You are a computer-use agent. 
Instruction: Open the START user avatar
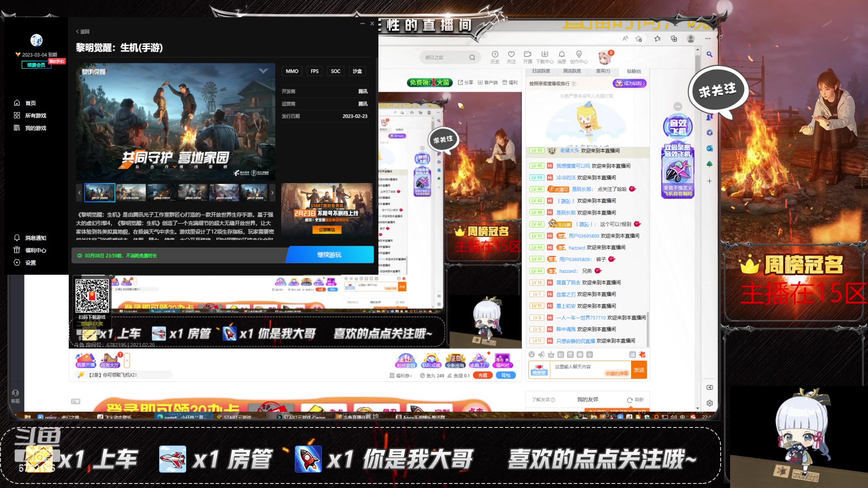(x=37, y=40)
